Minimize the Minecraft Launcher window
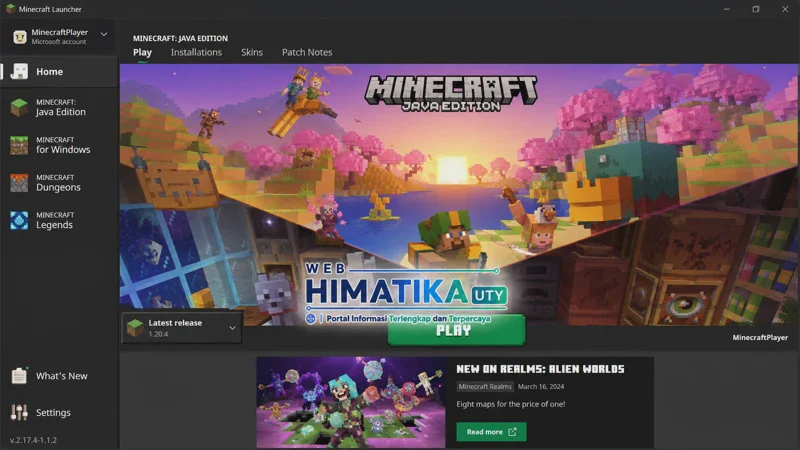The height and width of the screenshot is (450, 800). tap(727, 9)
